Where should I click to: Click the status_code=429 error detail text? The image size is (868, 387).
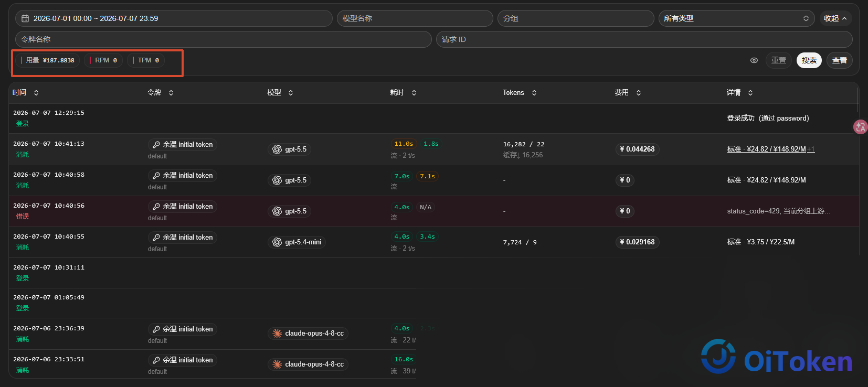click(779, 211)
